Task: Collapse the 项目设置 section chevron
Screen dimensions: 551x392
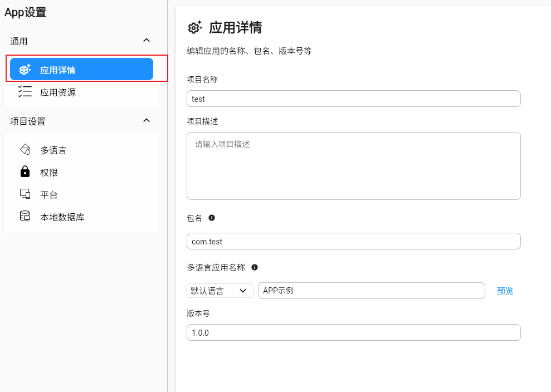Action: click(147, 120)
